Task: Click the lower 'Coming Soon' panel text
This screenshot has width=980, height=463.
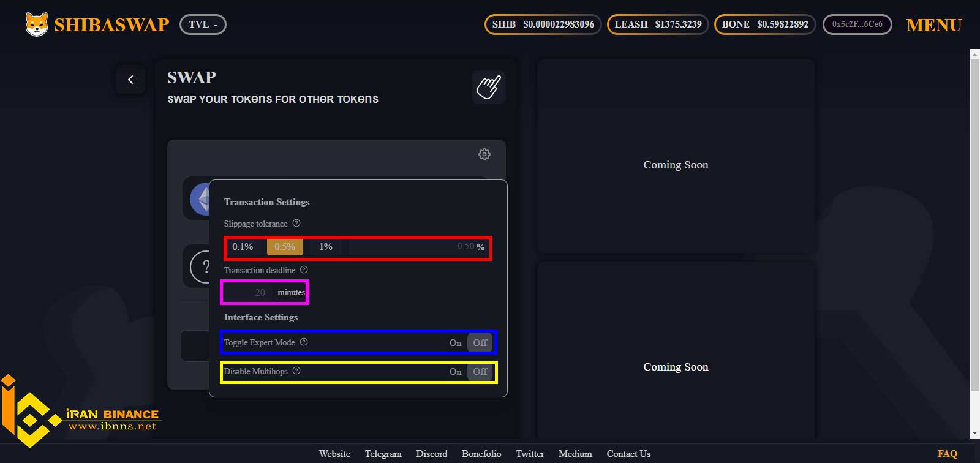Action: (x=676, y=367)
